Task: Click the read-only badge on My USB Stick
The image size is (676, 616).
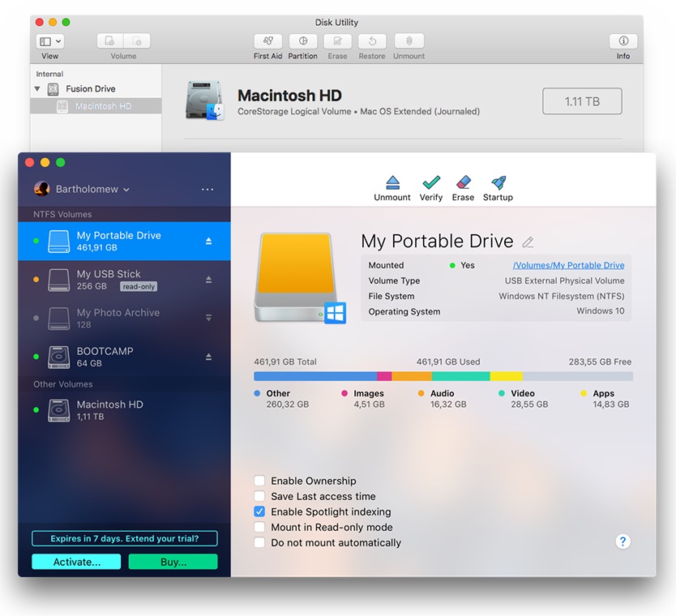Action: pyautogui.click(x=139, y=287)
